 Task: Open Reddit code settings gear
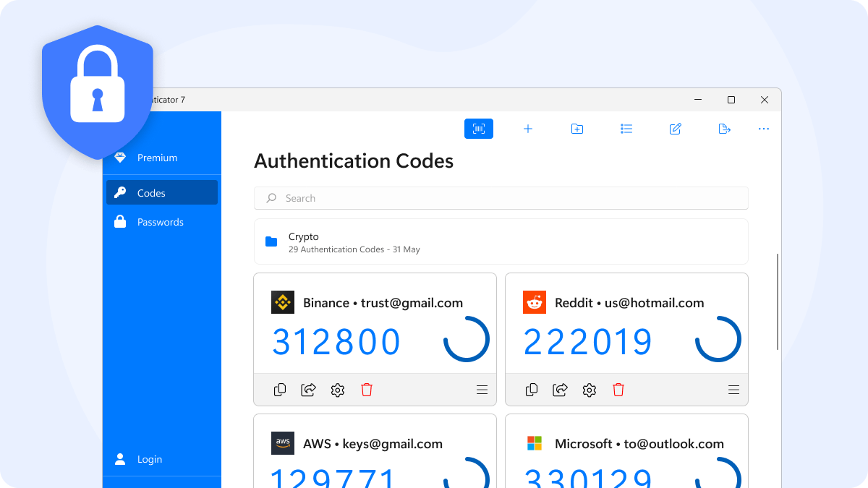(x=590, y=390)
